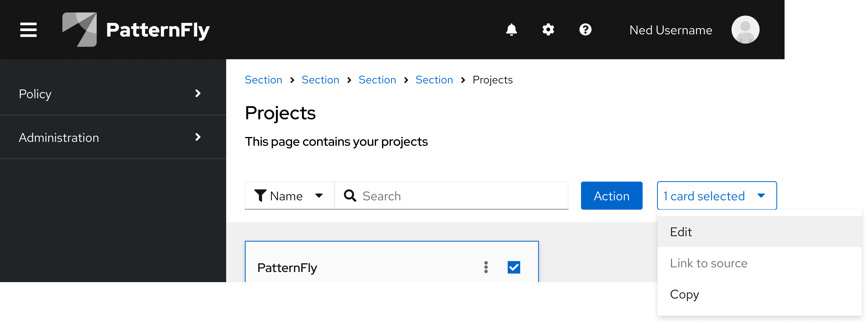Open the notifications bell
The width and height of the screenshot is (868, 325).
[x=511, y=30]
